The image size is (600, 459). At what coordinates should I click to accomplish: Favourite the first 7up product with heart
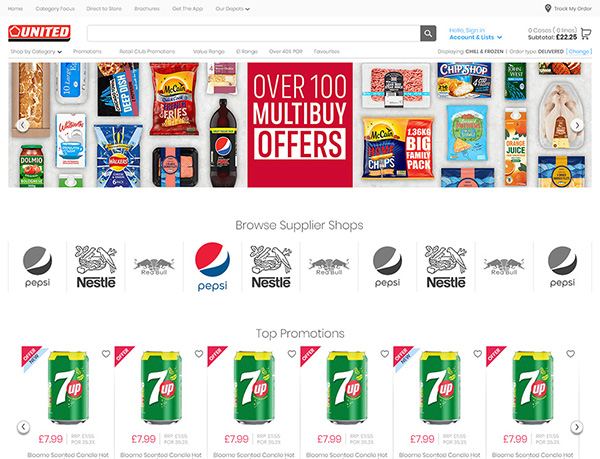(x=106, y=354)
